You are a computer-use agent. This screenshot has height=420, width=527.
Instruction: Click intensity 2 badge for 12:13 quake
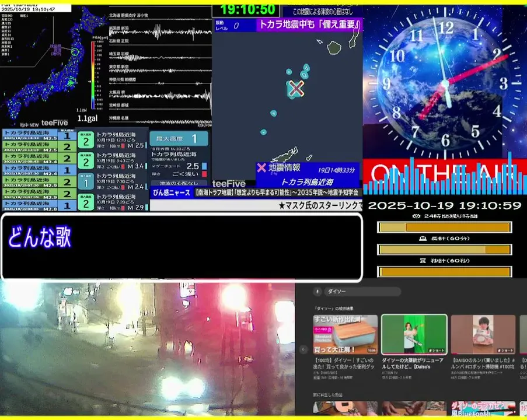click(x=86, y=141)
